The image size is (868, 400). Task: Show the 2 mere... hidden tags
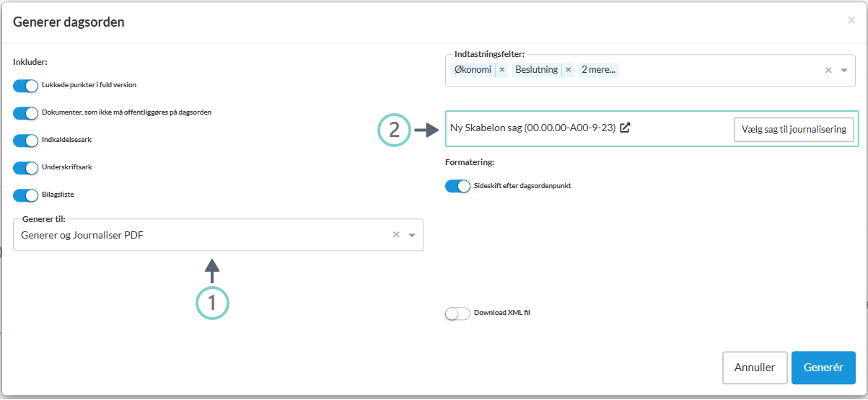600,70
